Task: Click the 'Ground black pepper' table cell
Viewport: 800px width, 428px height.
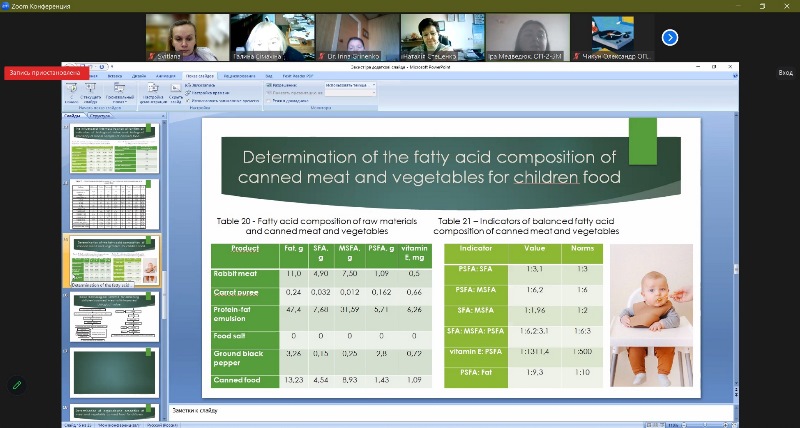Action: click(x=245, y=362)
